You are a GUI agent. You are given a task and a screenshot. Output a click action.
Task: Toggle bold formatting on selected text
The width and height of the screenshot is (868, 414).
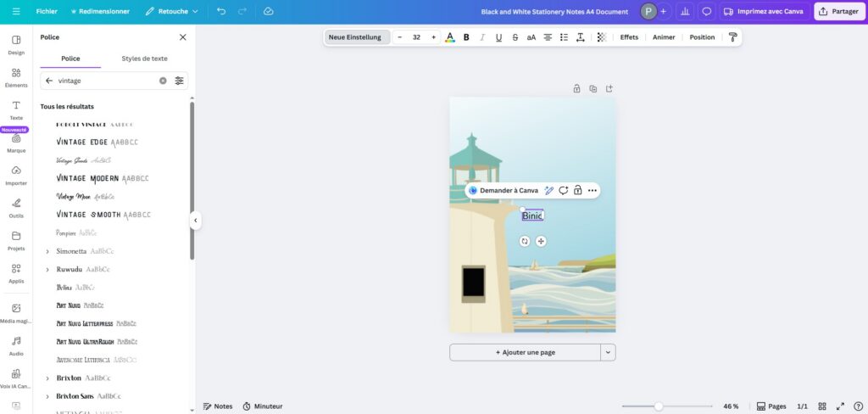coord(466,37)
